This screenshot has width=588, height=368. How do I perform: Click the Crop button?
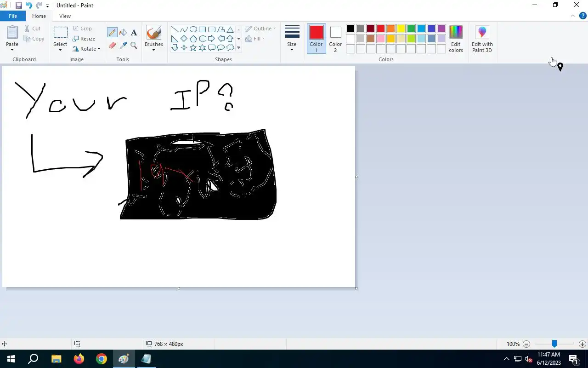[x=82, y=29]
